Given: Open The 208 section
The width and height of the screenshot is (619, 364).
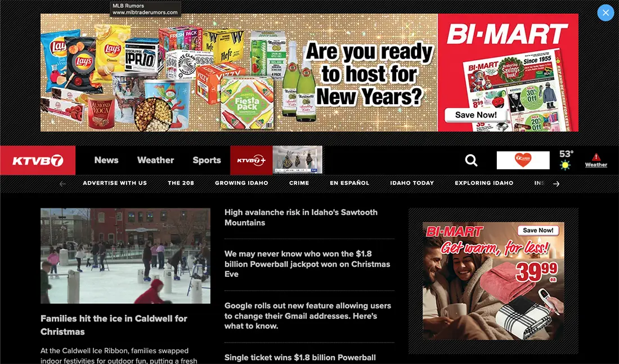Looking at the screenshot, I should (x=181, y=183).
